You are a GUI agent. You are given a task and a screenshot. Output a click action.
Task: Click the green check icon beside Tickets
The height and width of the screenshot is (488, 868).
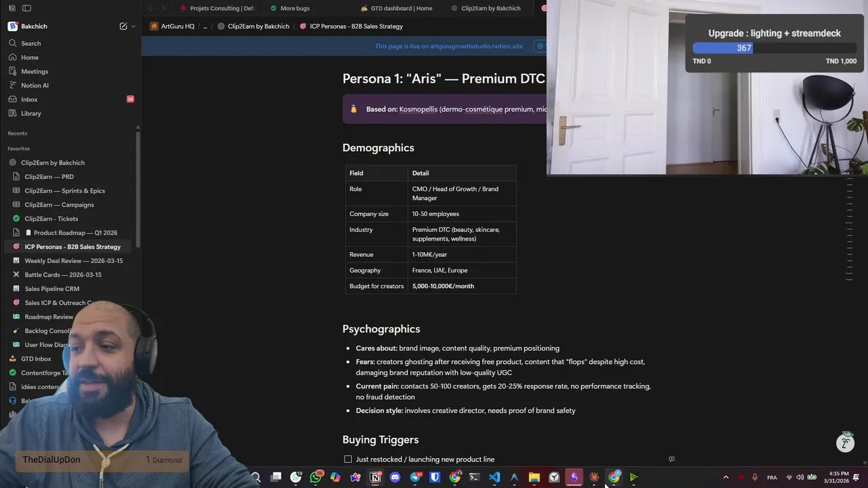click(16, 219)
